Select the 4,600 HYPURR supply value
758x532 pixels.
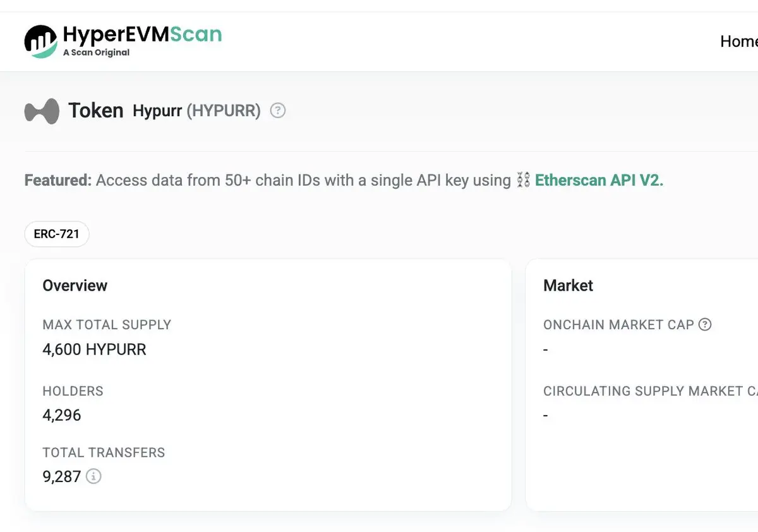tap(94, 349)
